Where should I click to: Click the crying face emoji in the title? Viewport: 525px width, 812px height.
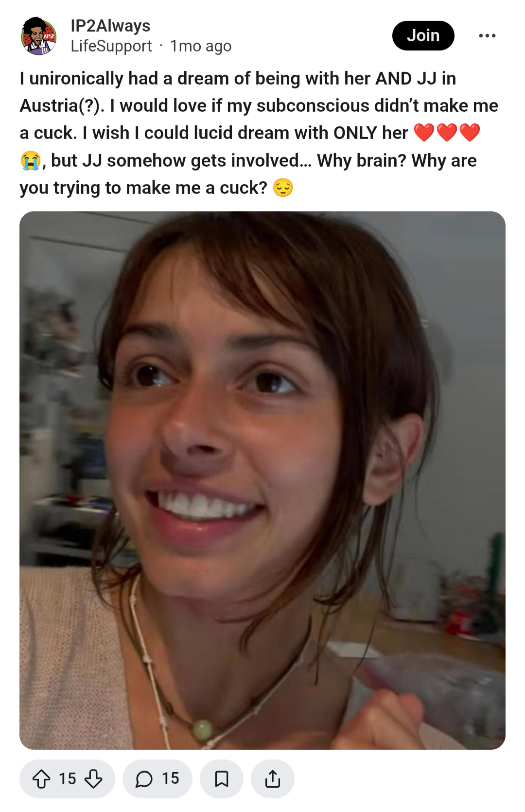point(30,160)
